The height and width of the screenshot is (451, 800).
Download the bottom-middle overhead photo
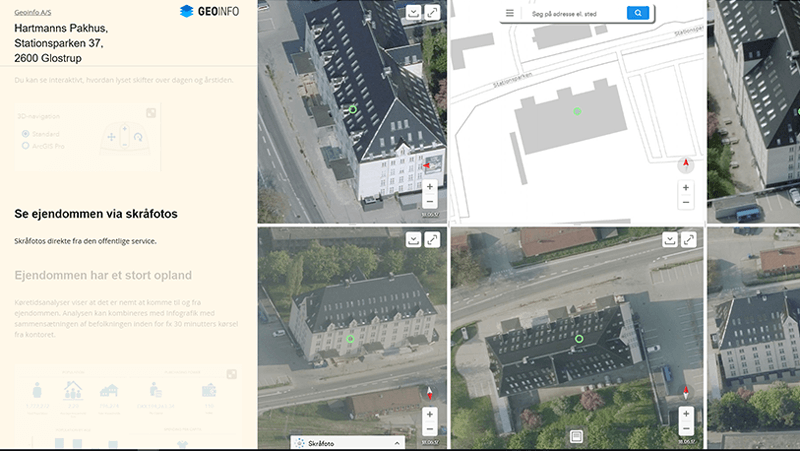(x=669, y=239)
